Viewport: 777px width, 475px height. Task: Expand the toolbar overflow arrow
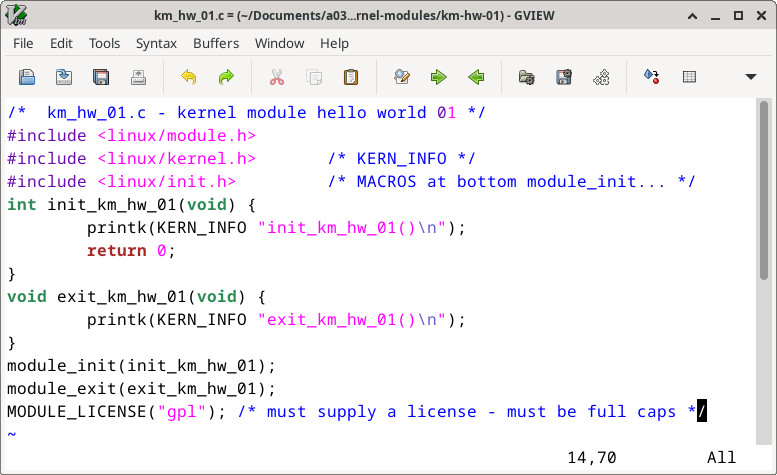(x=751, y=77)
